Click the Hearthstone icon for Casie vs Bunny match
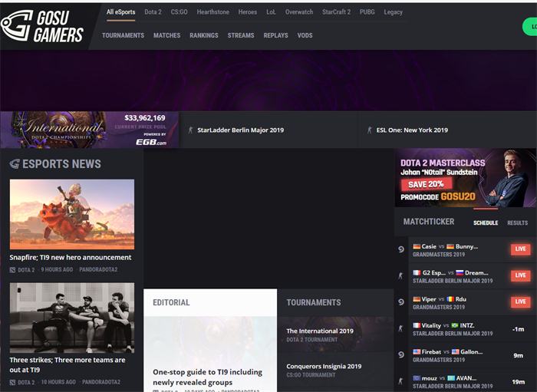This screenshot has width=537, height=392. pyautogui.click(x=401, y=249)
